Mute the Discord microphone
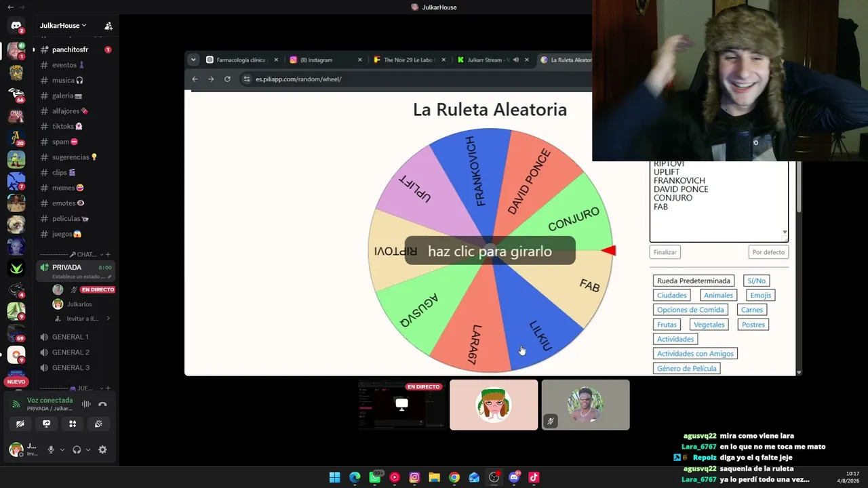868x488 pixels. pos(51,449)
